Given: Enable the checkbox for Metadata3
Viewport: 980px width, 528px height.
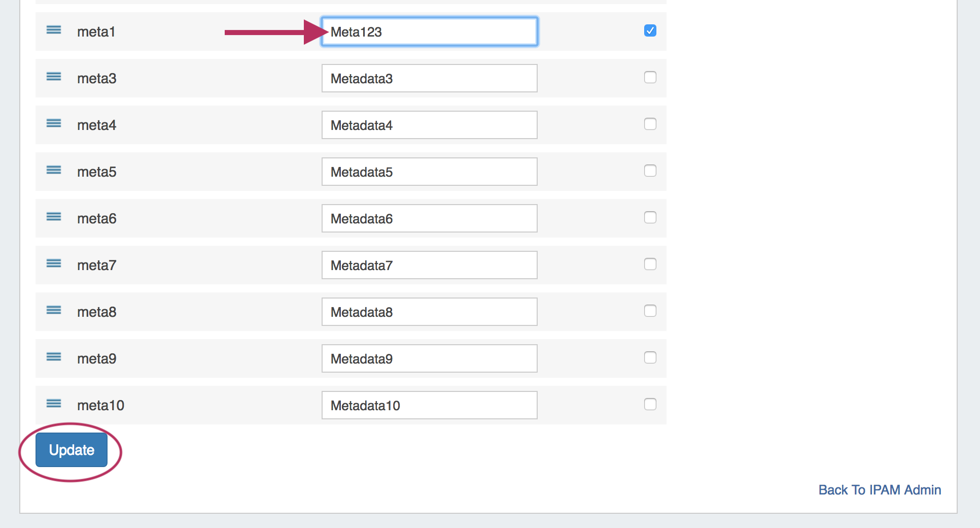Looking at the screenshot, I should pyautogui.click(x=650, y=77).
